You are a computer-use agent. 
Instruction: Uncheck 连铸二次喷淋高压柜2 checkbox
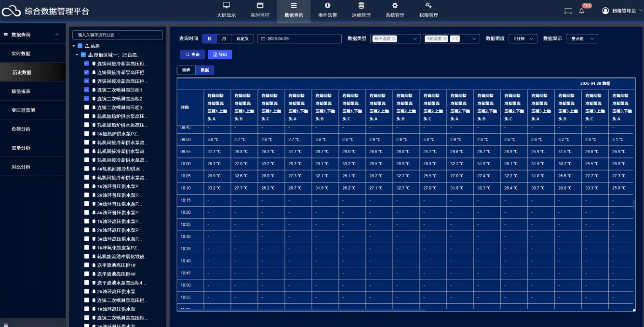click(x=87, y=98)
